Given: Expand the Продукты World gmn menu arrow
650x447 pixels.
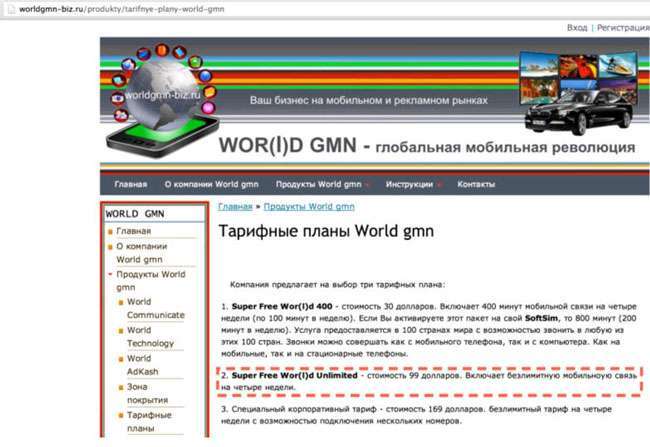Looking at the screenshot, I should click(x=367, y=185).
